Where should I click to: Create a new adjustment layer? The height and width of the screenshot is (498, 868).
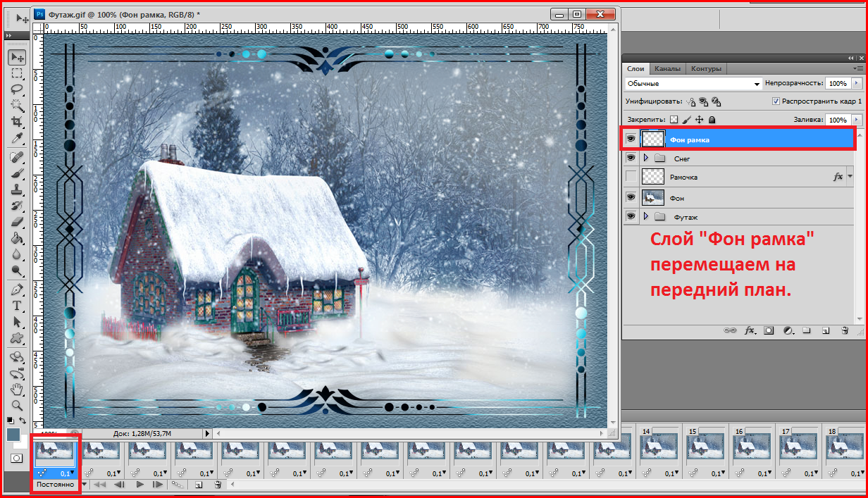[x=788, y=330]
